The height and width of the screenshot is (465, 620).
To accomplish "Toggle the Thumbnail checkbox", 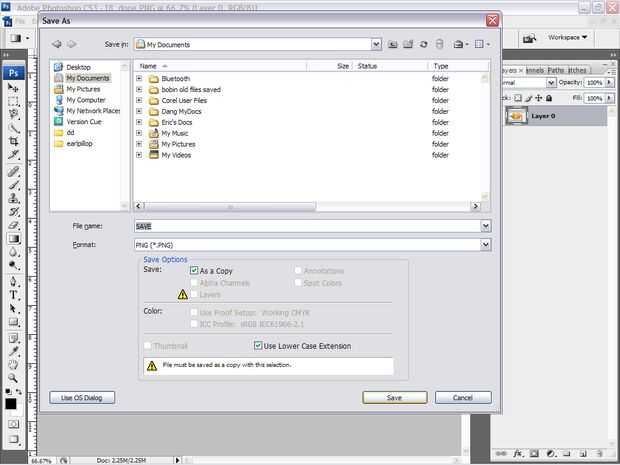I will point(147,346).
